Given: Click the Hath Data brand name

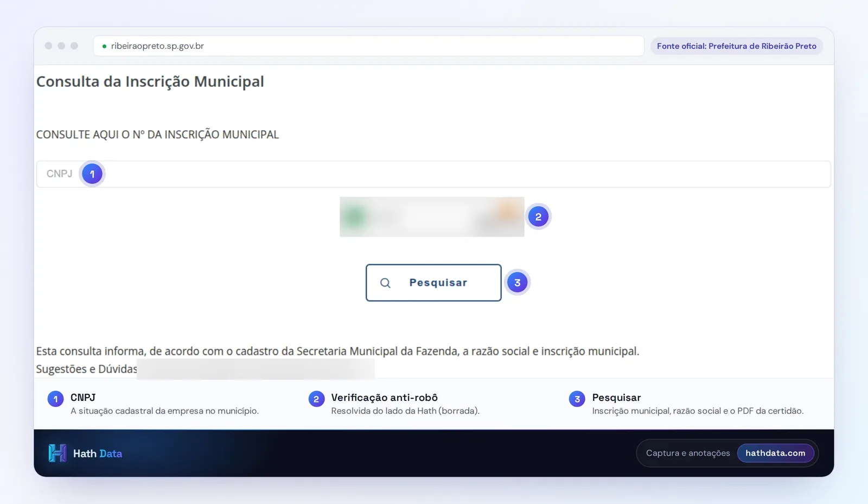Looking at the screenshot, I should coord(98,454).
